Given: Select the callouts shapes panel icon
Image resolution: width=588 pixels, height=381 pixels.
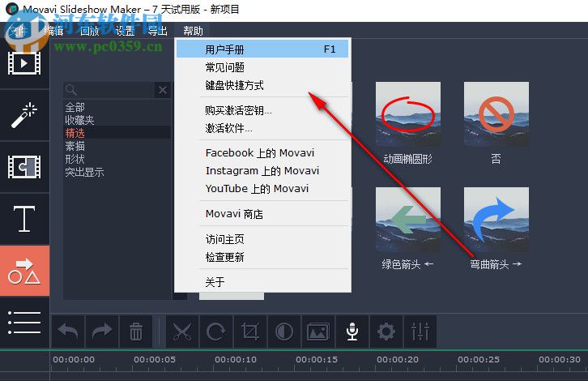Looking at the screenshot, I should click(24, 271).
